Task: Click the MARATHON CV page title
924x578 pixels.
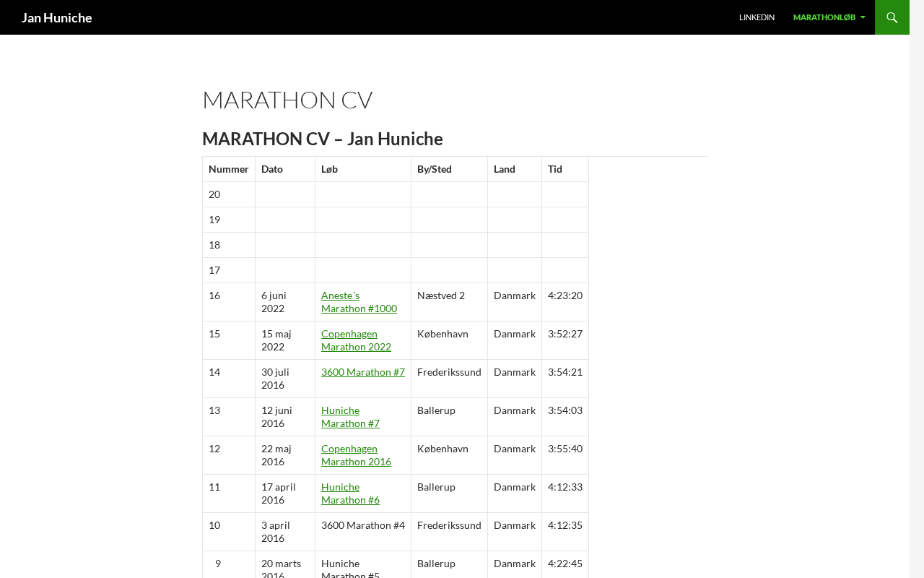Action: click(x=287, y=100)
